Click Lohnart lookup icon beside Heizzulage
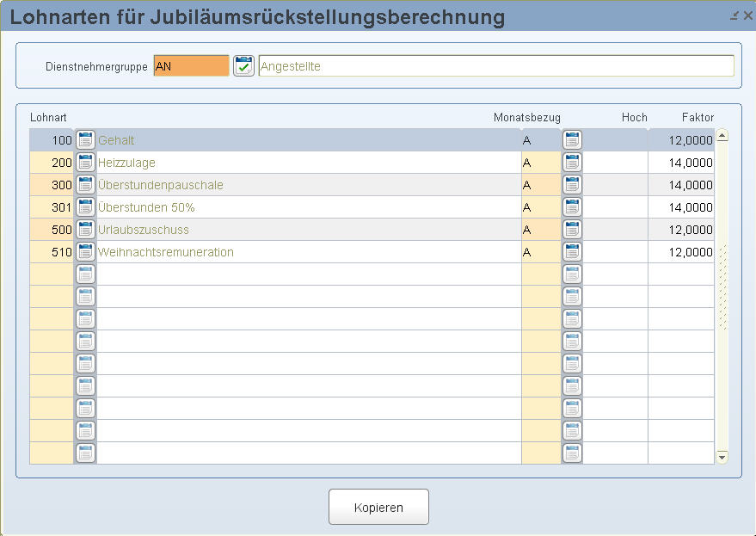This screenshot has height=536, width=756. 85,163
